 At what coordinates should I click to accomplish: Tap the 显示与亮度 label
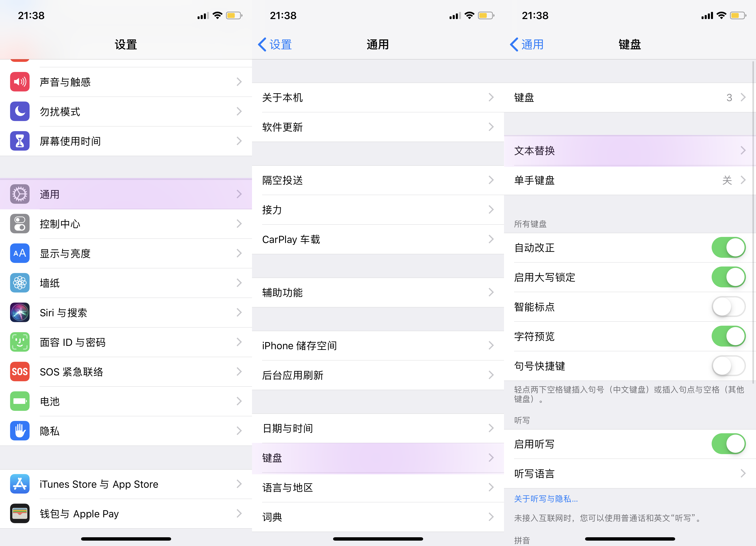(x=65, y=253)
